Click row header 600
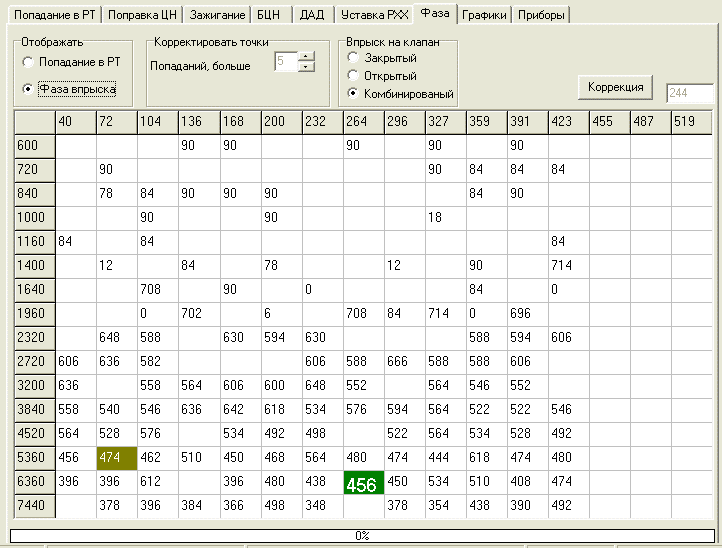This screenshot has width=722, height=548. pos(35,146)
